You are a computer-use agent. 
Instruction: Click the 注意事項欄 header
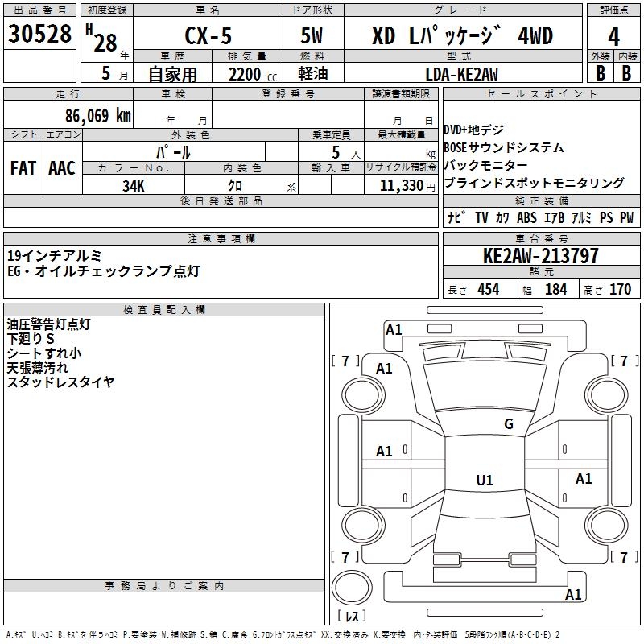[x=221, y=238]
